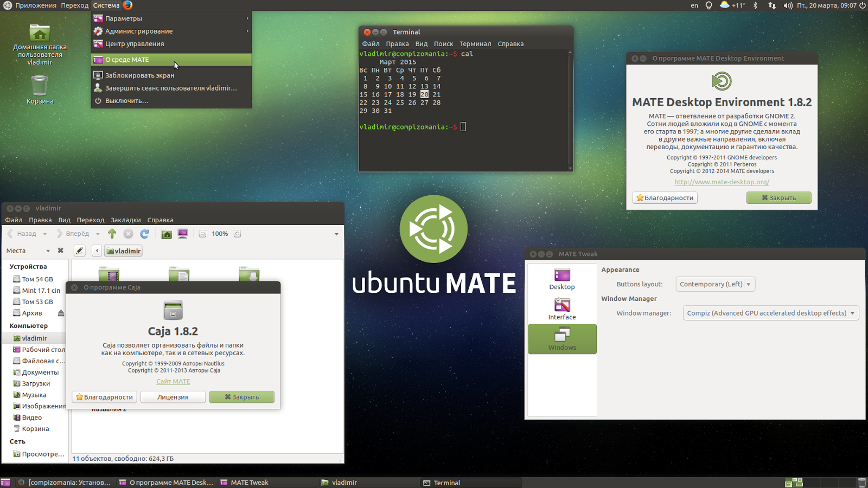Click Закрыть in the MATE about dialog
868x488 pixels.
[x=779, y=198]
